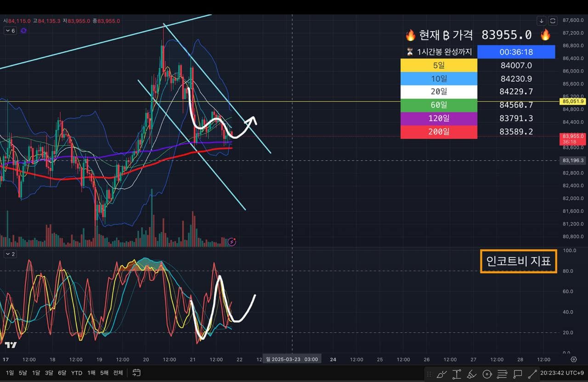Click the orange 인코트비 지표 label

[518, 261]
